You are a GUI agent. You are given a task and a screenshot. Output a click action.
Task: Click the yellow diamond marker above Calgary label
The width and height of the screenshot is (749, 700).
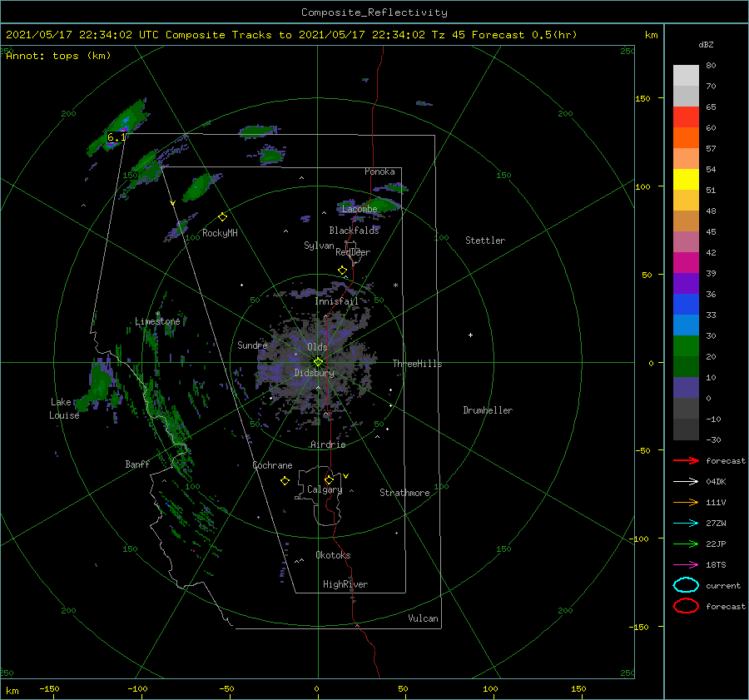329,479
